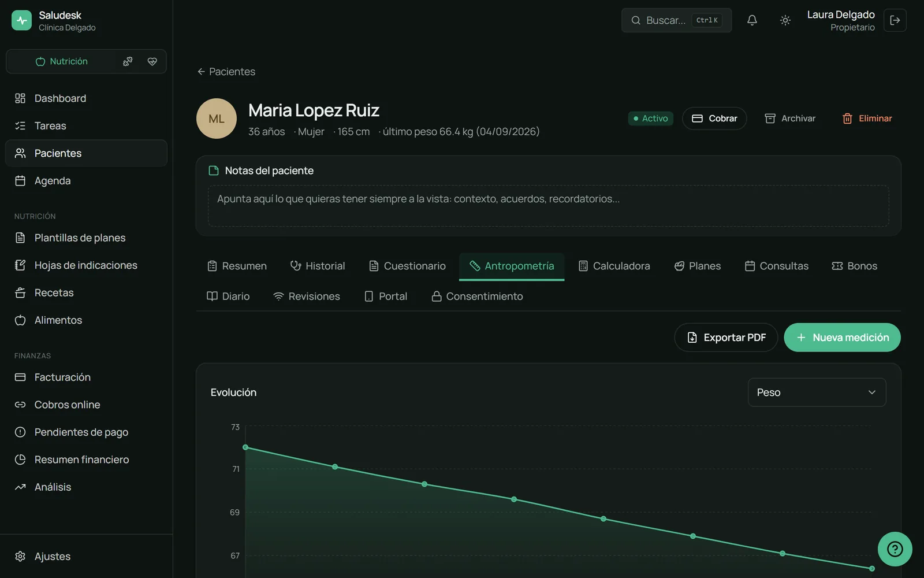Switch to the Bonos tab
Image resolution: width=924 pixels, height=578 pixels.
(x=855, y=266)
